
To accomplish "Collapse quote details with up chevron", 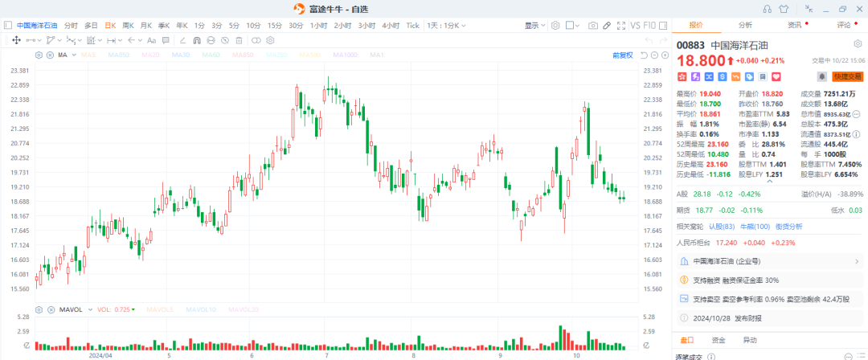I will (x=768, y=181).
